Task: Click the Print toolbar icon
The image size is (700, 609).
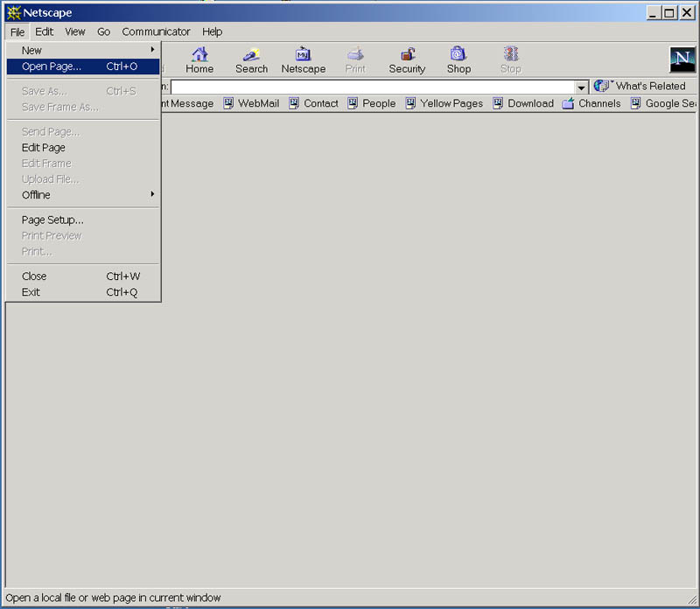Action: [x=355, y=54]
